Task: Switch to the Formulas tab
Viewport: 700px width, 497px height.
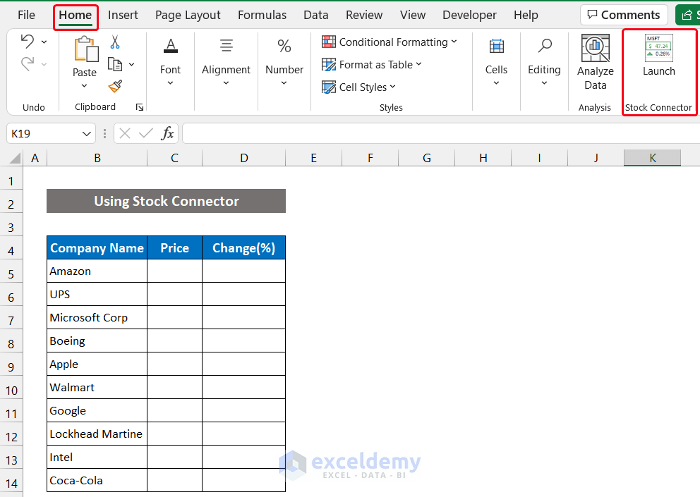Action: pyautogui.click(x=262, y=15)
